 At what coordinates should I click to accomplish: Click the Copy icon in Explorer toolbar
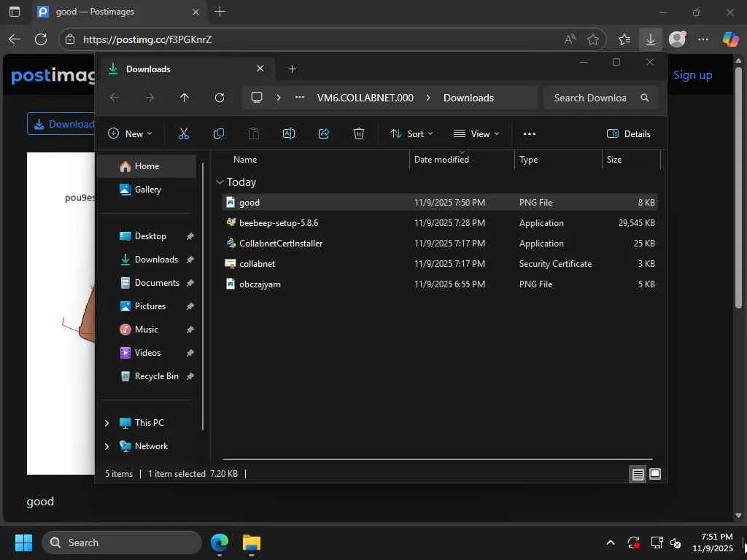pos(219,133)
